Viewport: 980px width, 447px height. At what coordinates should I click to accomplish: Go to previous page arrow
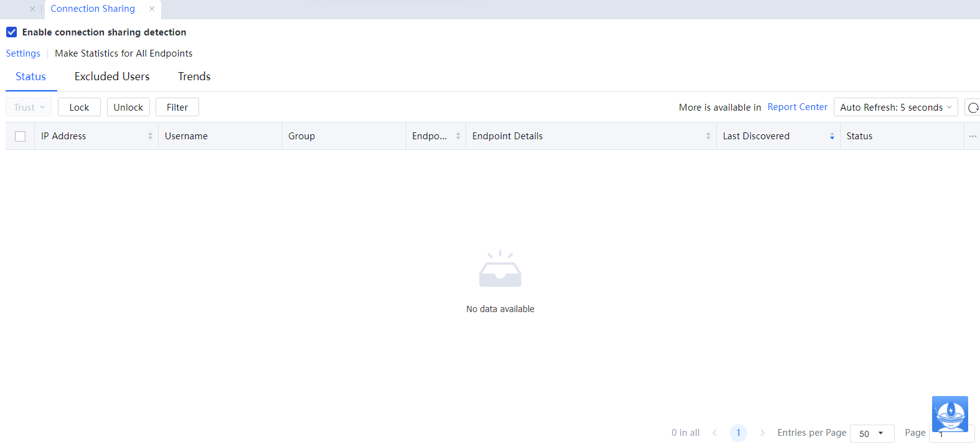[714, 433]
